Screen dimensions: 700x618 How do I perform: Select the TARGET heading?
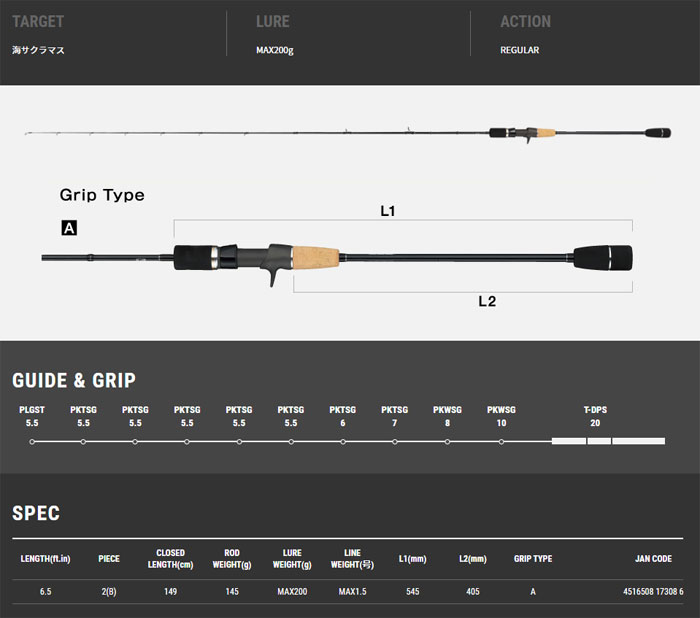[x=39, y=21]
